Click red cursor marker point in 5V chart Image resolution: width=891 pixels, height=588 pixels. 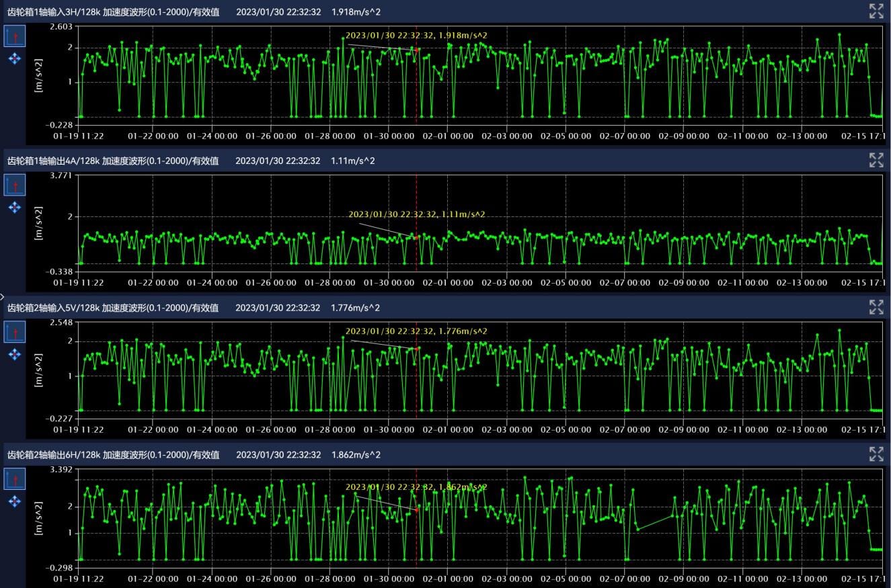417,348
